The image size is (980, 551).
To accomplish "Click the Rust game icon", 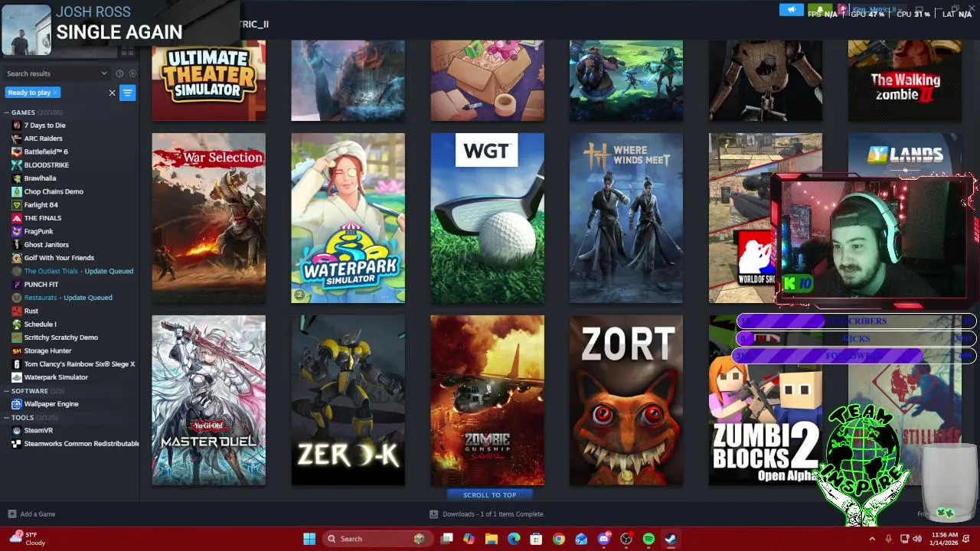I will tap(17, 311).
